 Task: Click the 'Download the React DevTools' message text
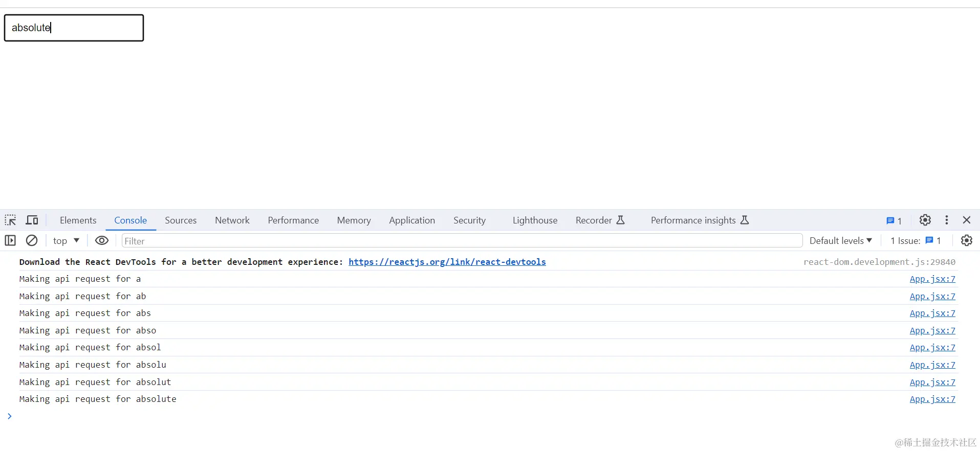coord(181,262)
